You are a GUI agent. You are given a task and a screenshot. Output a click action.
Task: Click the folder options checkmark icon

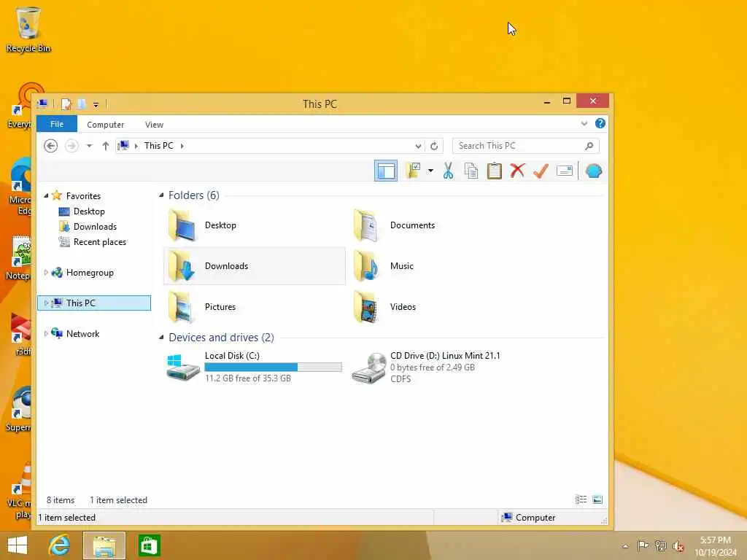(413, 171)
